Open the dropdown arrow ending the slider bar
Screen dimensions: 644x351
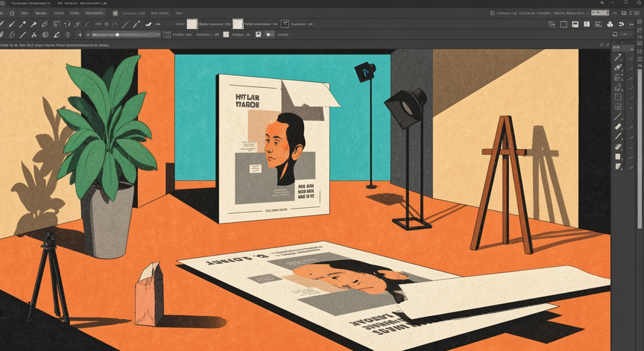click(x=158, y=34)
